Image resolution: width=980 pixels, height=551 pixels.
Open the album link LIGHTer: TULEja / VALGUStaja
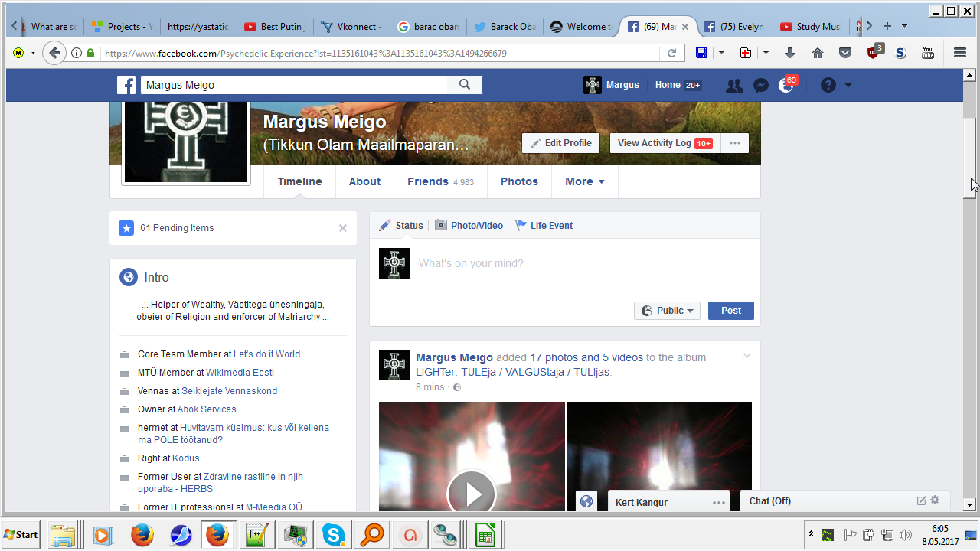click(512, 373)
